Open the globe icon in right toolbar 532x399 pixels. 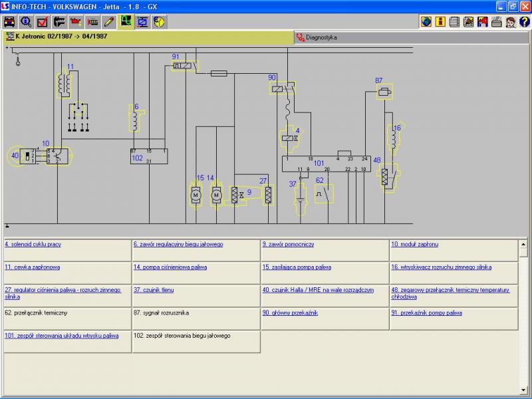(426, 22)
